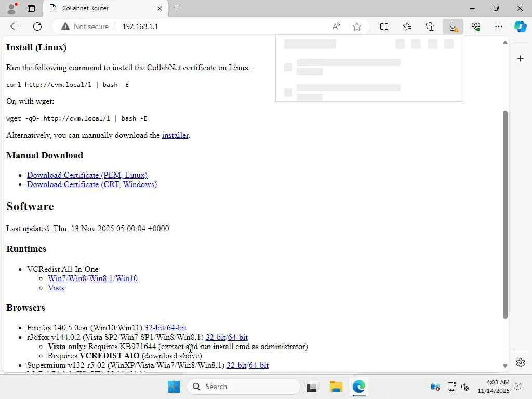Add a sidebar app with plus icon
This screenshot has width=532, height=399.
(520, 59)
